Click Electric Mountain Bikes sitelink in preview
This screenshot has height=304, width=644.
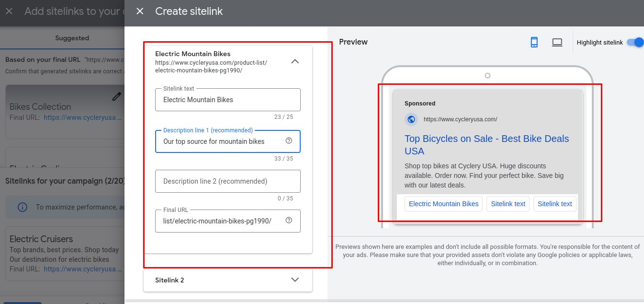443,204
